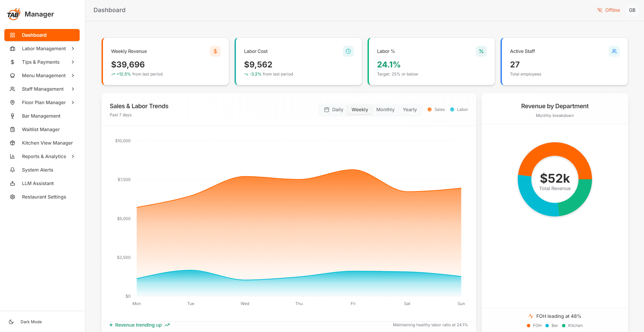The height and width of the screenshot is (332, 644).
Task: Toggle Kitchen in department legend
Action: click(x=572, y=326)
